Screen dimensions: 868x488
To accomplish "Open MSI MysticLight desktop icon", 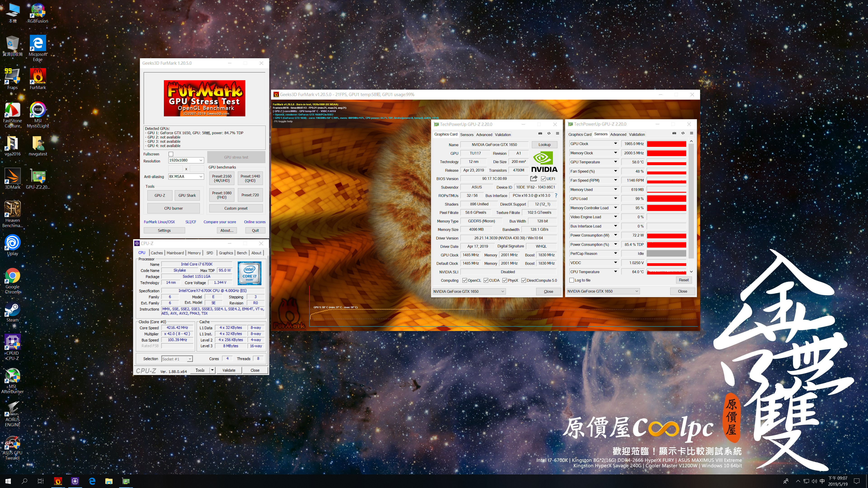I will point(38,115).
